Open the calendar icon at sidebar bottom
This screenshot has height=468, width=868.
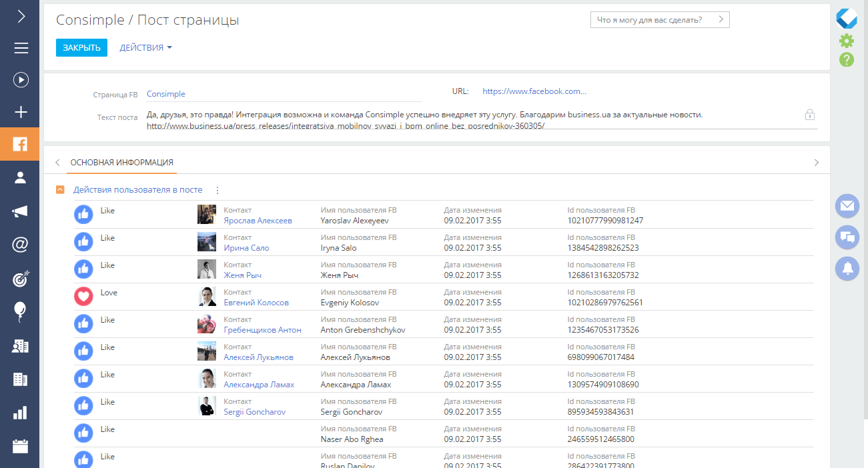tap(21, 446)
